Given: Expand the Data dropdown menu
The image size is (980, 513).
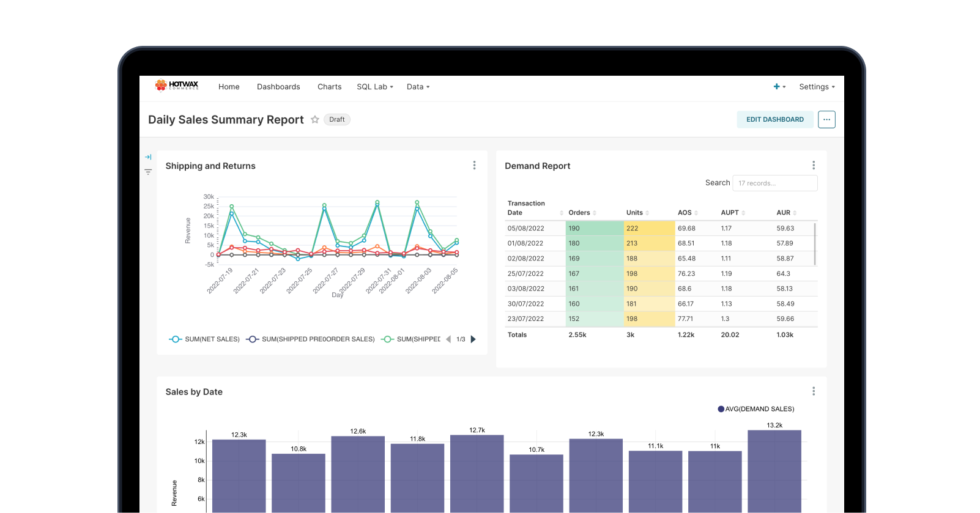Looking at the screenshot, I should tap(418, 87).
